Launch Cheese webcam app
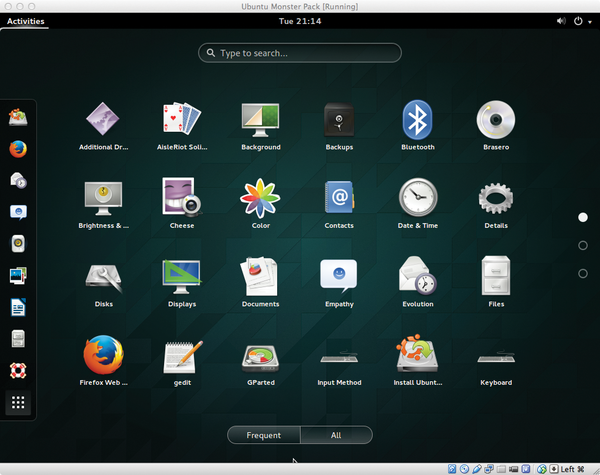This screenshot has width=600, height=475. (x=182, y=204)
